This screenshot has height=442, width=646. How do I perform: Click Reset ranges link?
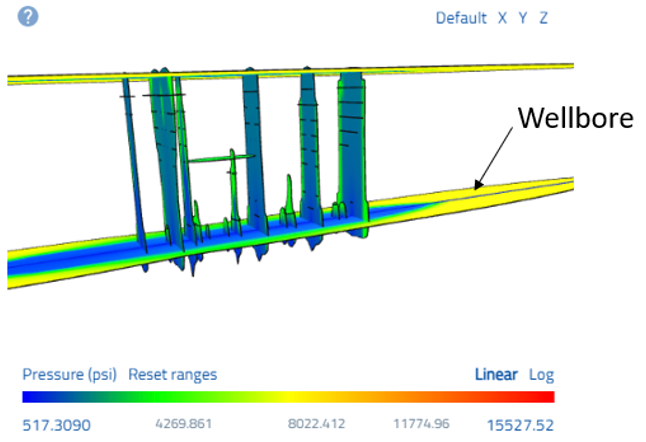172,374
